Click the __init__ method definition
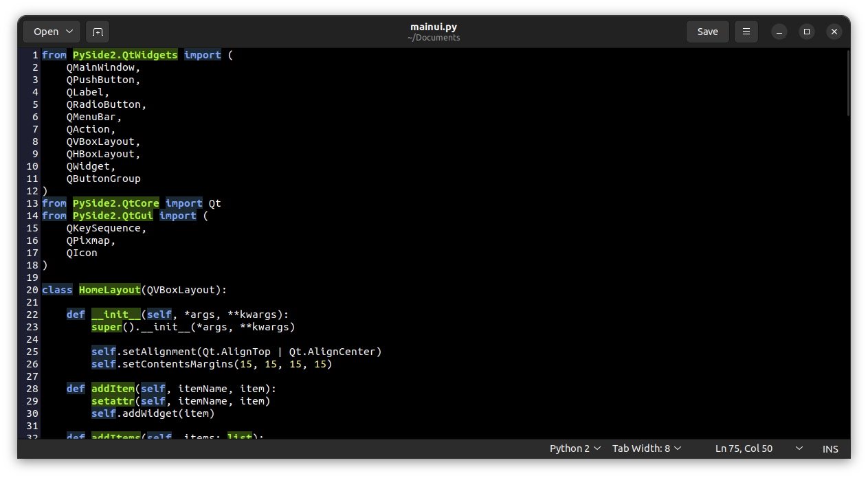This screenshot has width=868, height=478. click(116, 314)
